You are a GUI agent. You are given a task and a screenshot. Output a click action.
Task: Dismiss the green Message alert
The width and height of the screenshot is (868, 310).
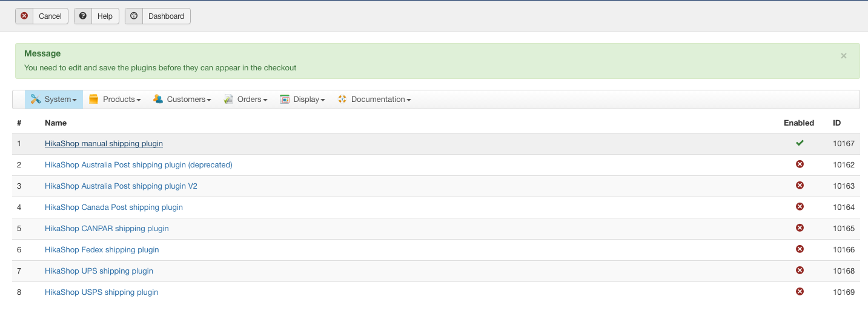[843, 56]
